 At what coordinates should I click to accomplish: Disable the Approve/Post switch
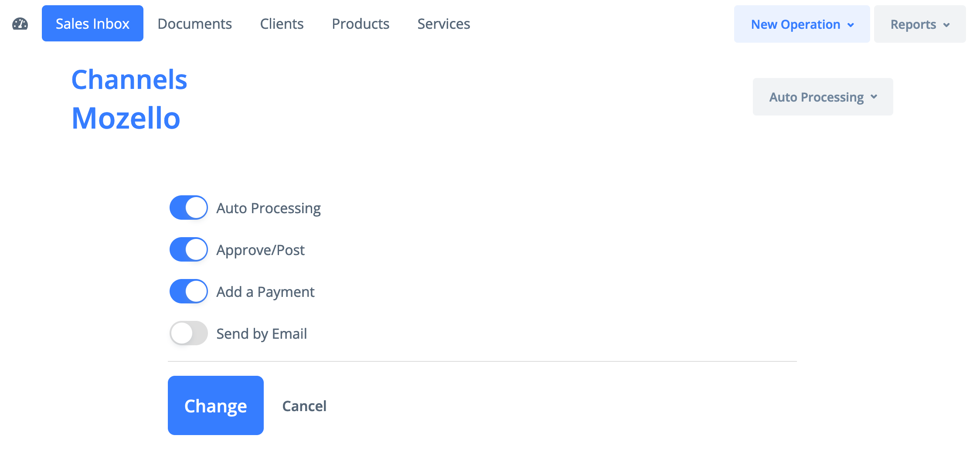189,249
